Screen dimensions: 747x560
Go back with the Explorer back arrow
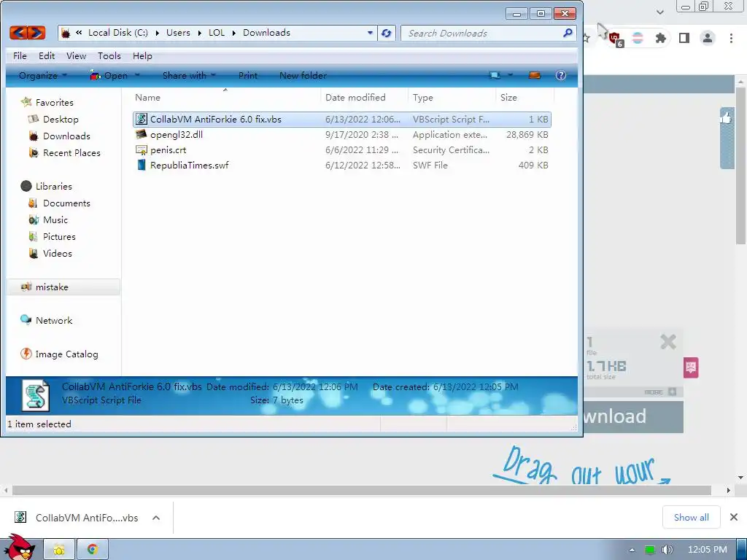18,33
